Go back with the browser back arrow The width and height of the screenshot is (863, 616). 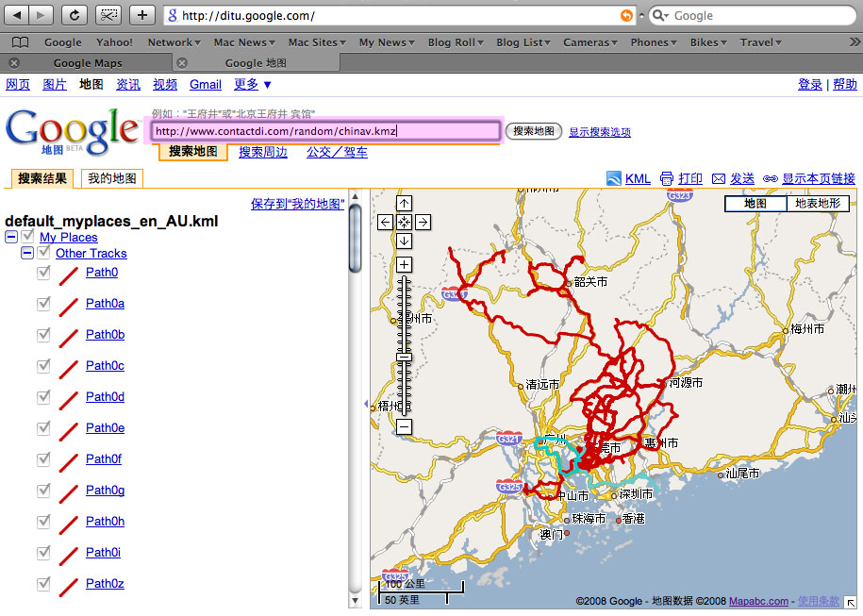[x=17, y=15]
